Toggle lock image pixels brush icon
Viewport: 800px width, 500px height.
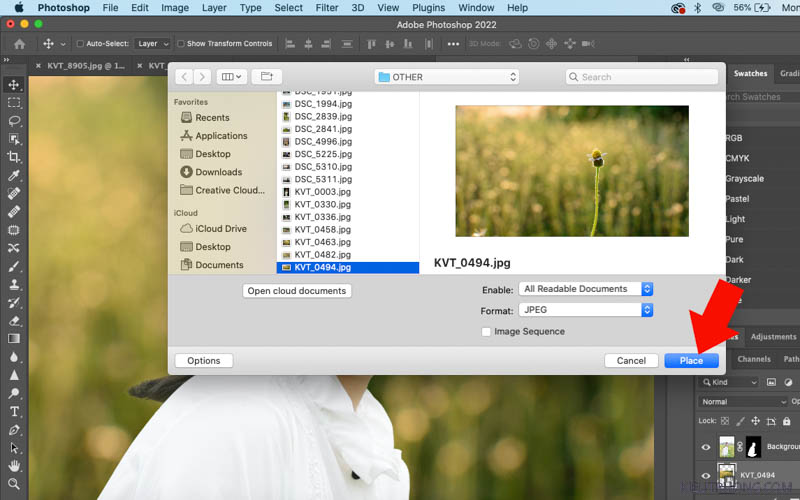click(x=740, y=421)
